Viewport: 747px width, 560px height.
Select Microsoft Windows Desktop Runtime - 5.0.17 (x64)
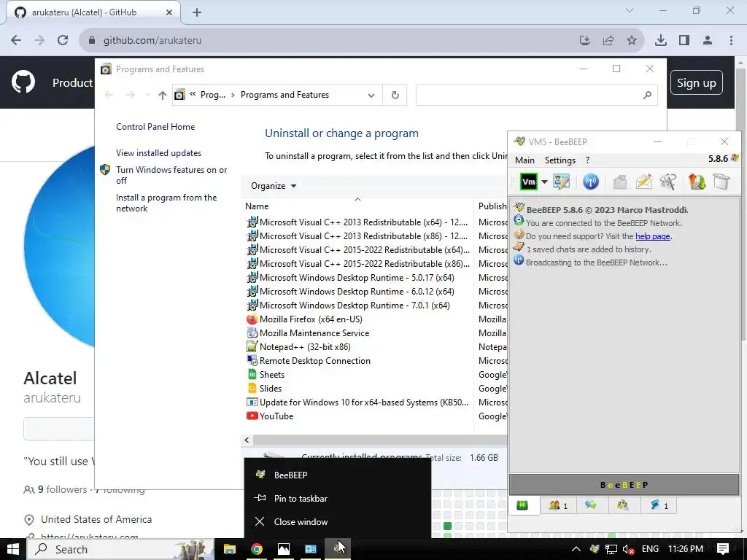tap(356, 278)
